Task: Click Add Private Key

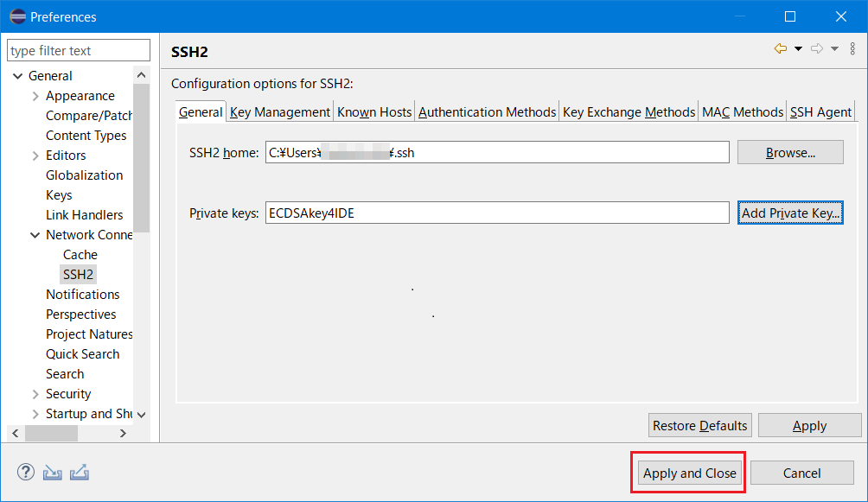Action: point(789,213)
